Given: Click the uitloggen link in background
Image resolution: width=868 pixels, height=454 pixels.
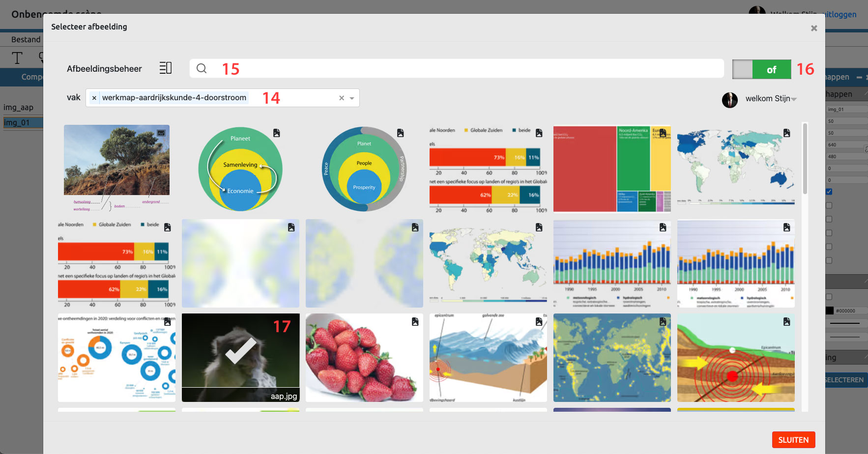Looking at the screenshot, I should pos(840,14).
